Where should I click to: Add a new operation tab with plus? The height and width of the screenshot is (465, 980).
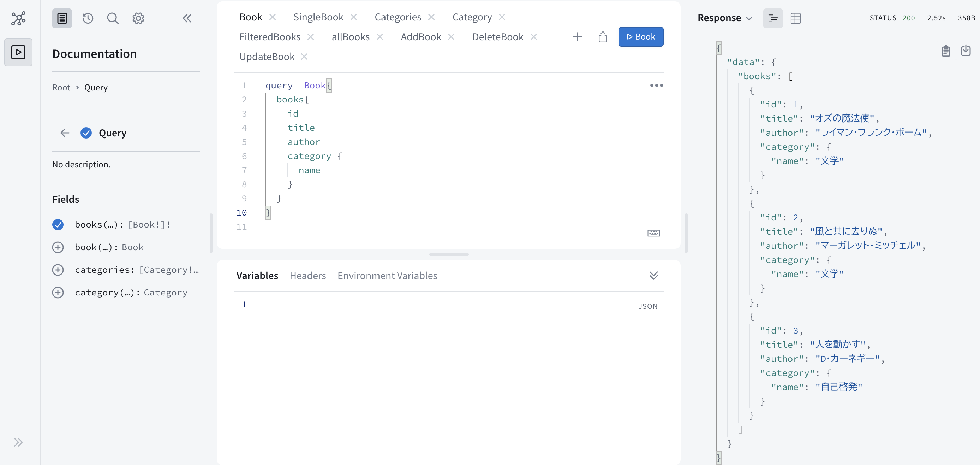click(577, 36)
